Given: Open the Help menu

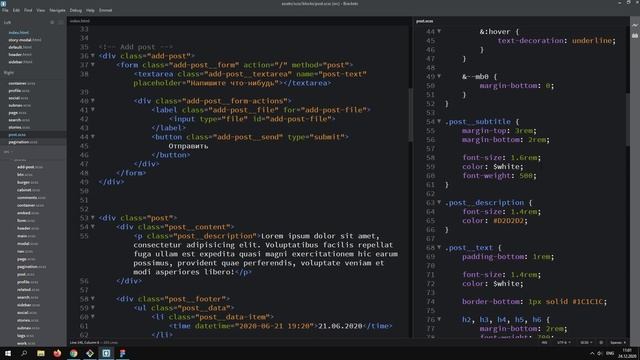Looking at the screenshot, I should point(90,10).
